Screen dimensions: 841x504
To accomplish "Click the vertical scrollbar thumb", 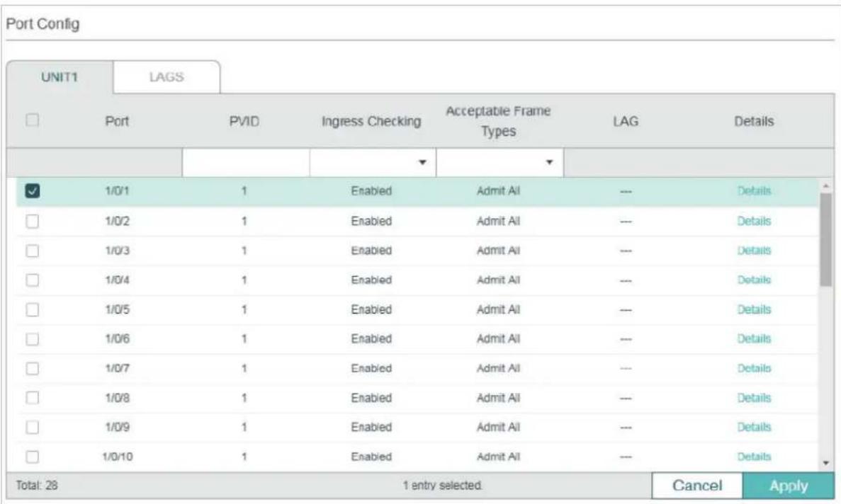I will [826, 240].
